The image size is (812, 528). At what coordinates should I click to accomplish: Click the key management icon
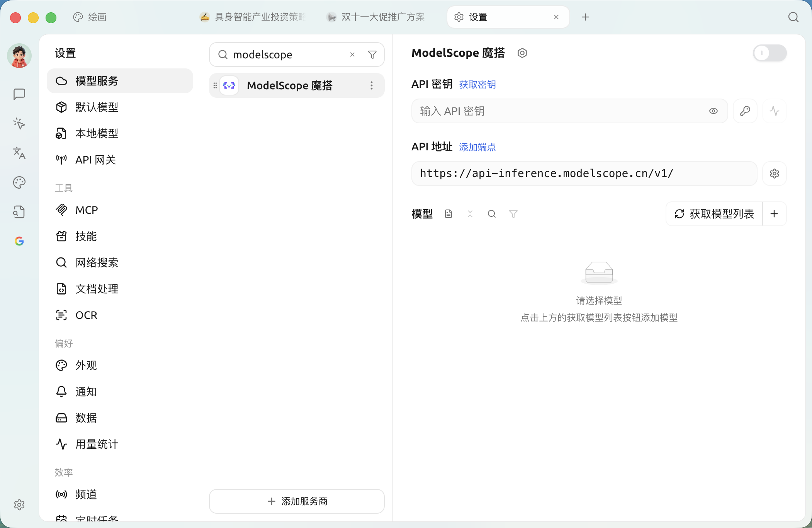[745, 111]
